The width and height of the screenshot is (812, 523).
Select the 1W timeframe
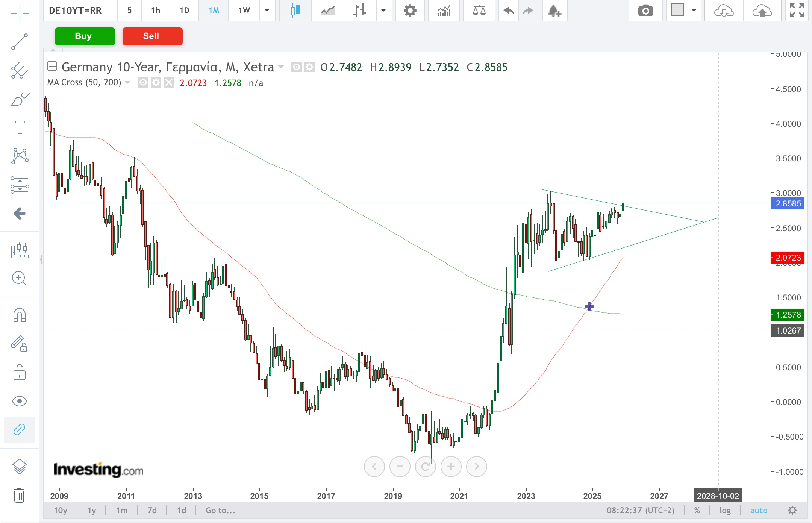[x=244, y=11]
